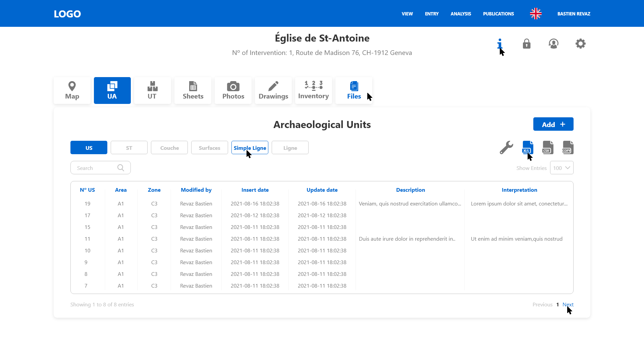Switch language via UK flag icon
The image size is (644, 362).
click(536, 14)
